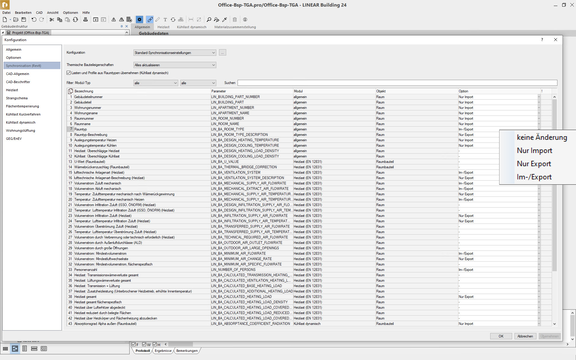Click the Save toolbar icon
The image size is (576, 360).
click(24, 19)
